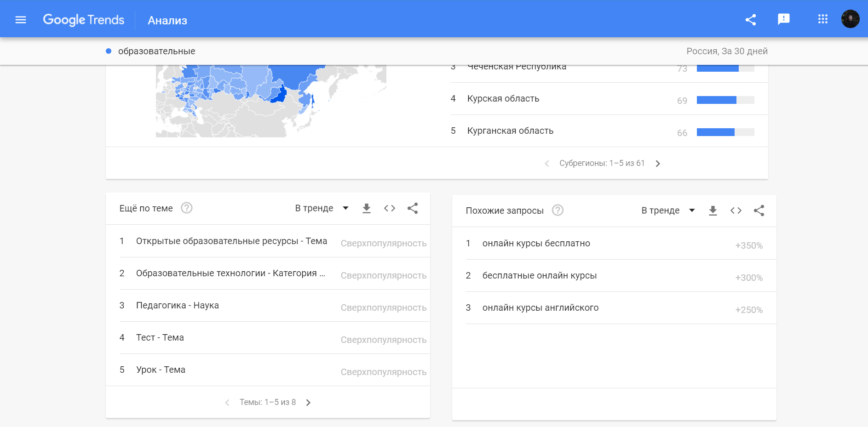Image resolution: width=868 pixels, height=427 pixels.
Task: Show help for Ещё по теме
Action: (186, 208)
